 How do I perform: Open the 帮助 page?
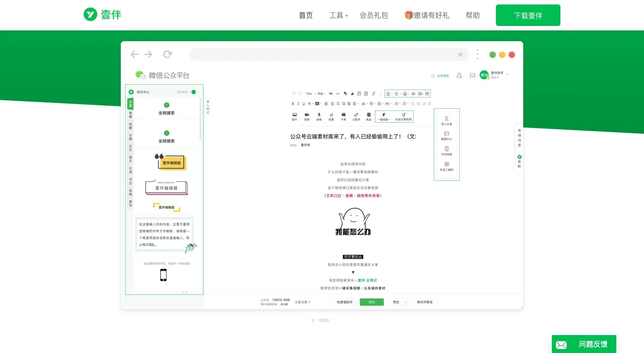point(473,15)
